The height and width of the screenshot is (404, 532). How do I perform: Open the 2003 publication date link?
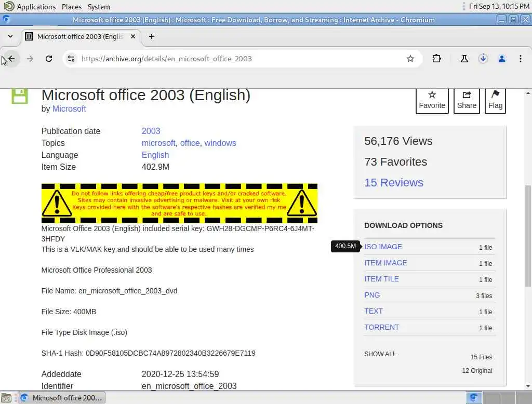click(151, 131)
